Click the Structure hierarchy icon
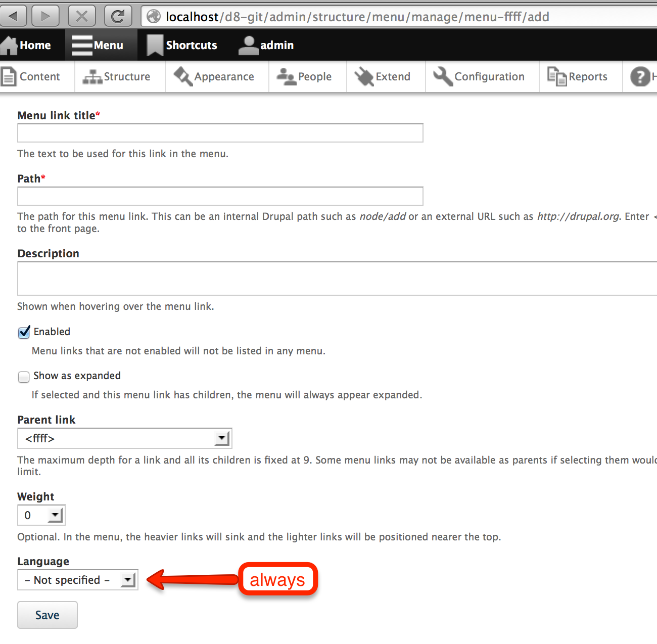Viewport: 657px width, 644px height. pos(92,77)
